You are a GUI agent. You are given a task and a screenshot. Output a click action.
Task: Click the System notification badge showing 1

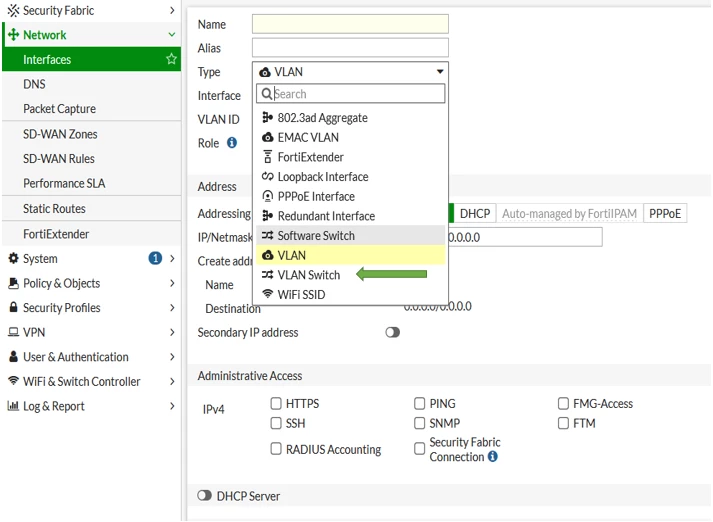[x=155, y=258]
